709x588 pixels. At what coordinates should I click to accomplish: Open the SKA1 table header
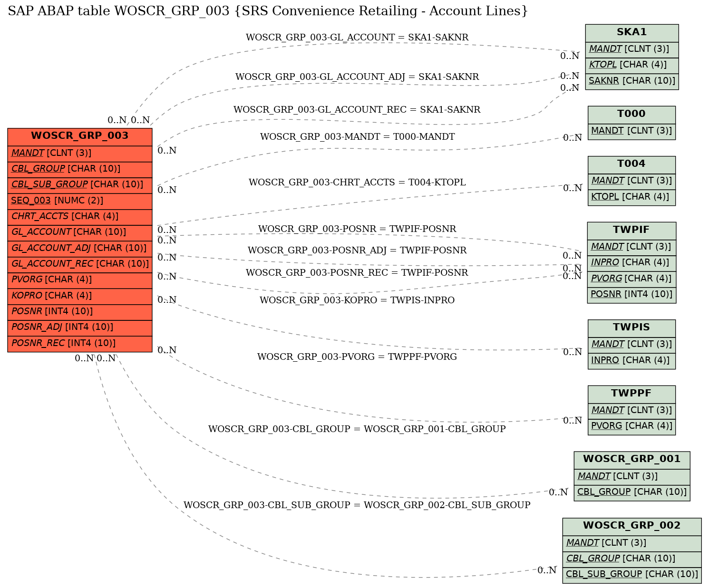pyautogui.click(x=632, y=33)
